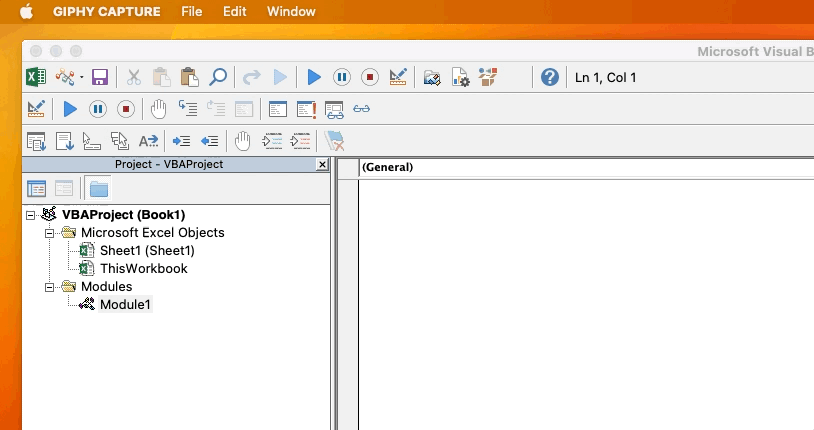Click Reset stop button in the Debug toolbar

126,109
